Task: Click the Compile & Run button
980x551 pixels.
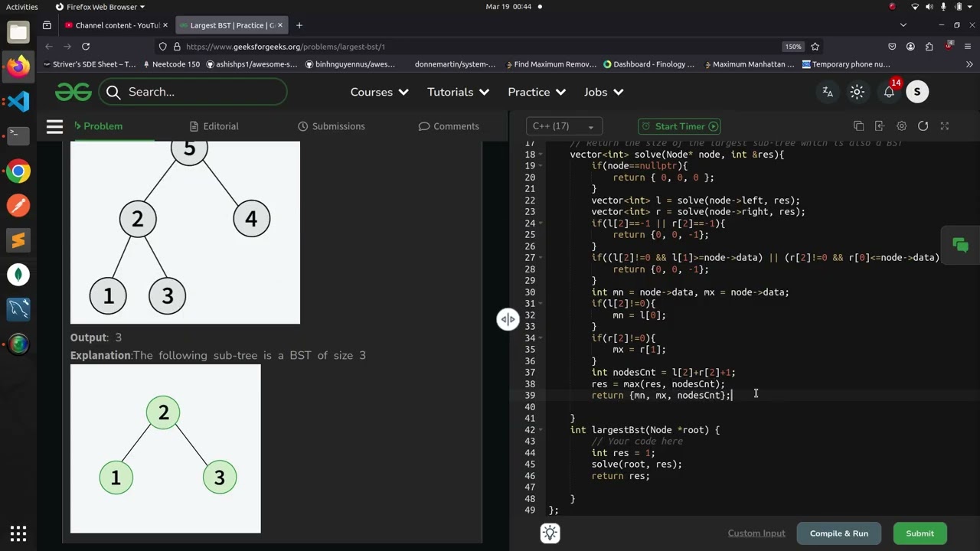Action: [x=839, y=533]
